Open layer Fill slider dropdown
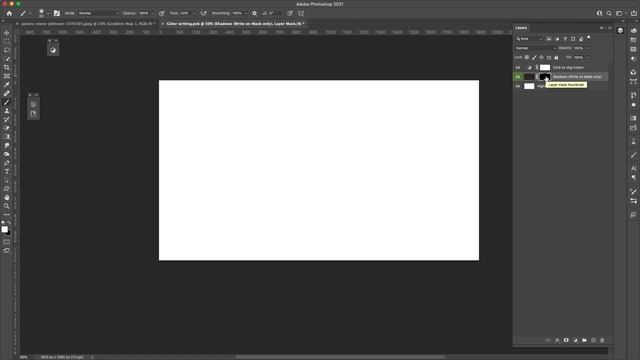Viewport: 640px width, 360px height. point(587,58)
